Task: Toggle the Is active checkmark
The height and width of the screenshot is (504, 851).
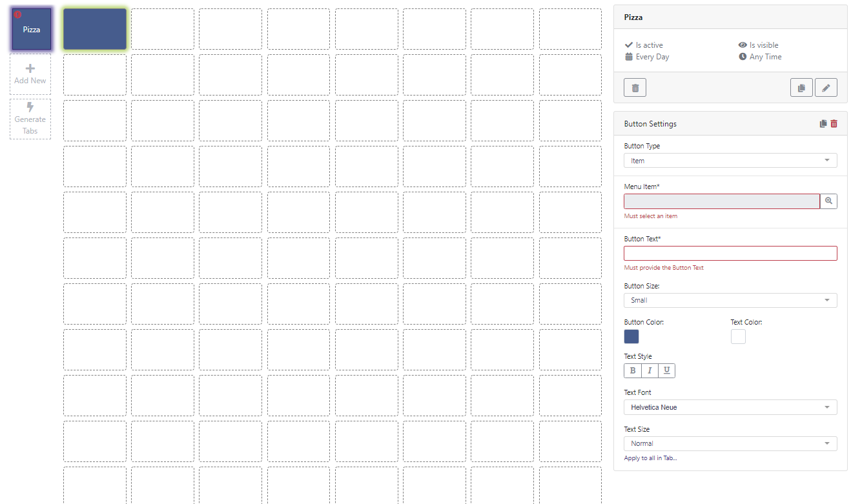Action: click(x=628, y=45)
